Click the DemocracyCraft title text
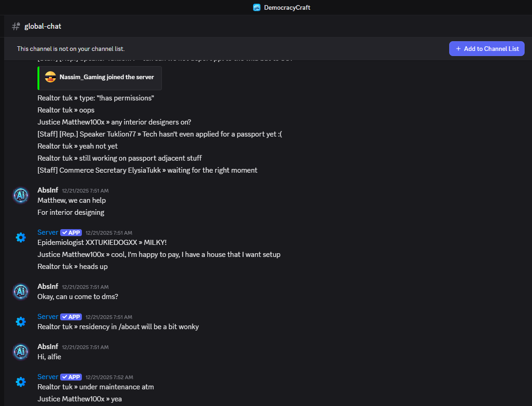Viewport: 532px width, 406px height. (287, 7)
